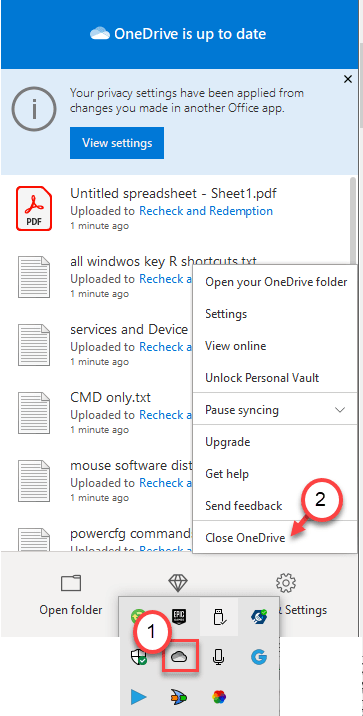Choose View online menu entry
Screen dimensions: 363x716
pyautogui.click(x=275, y=346)
